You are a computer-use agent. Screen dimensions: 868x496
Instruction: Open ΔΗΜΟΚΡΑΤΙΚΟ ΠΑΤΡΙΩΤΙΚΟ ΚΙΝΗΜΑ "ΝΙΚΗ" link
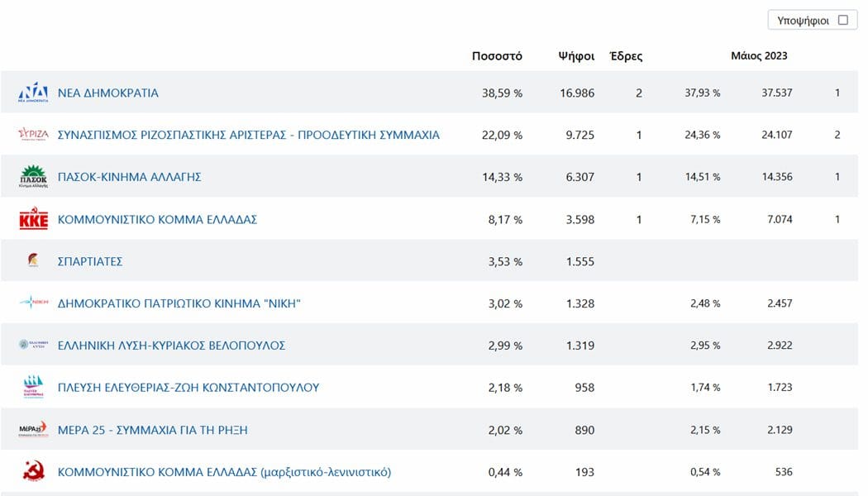point(179,304)
